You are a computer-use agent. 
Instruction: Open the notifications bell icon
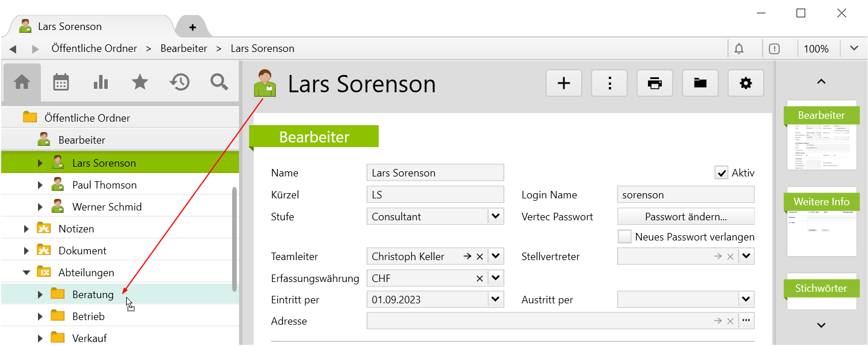(x=740, y=49)
